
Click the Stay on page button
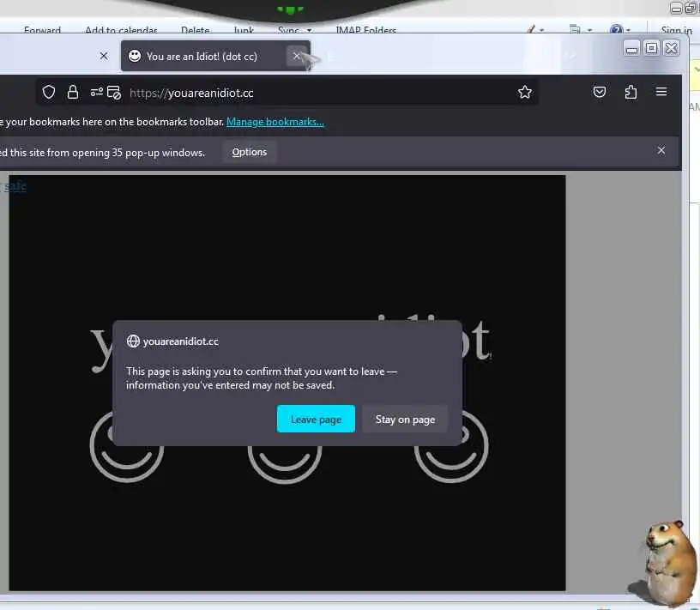coord(405,419)
